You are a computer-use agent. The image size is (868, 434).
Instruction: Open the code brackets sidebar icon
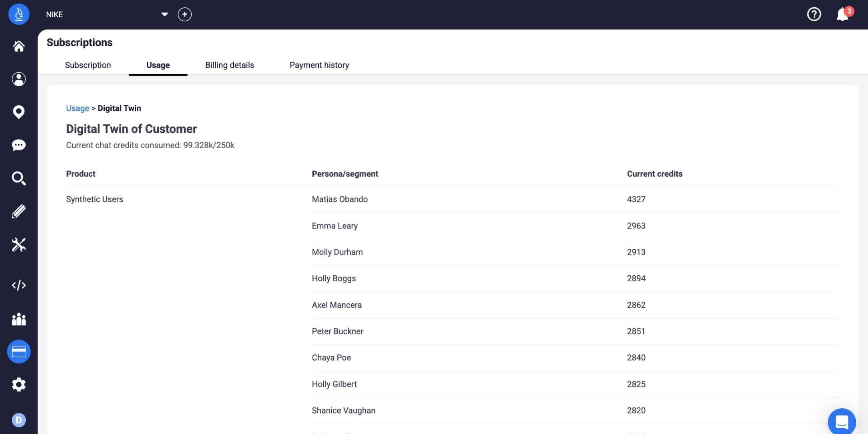point(19,285)
